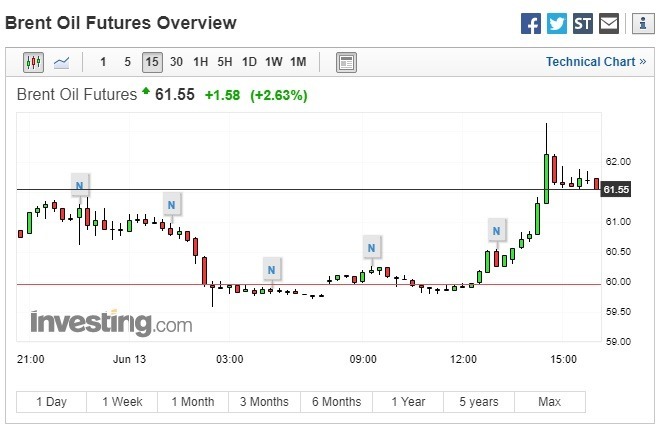
Task: Show the 6 Months range
Action: (x=336, y=402)
